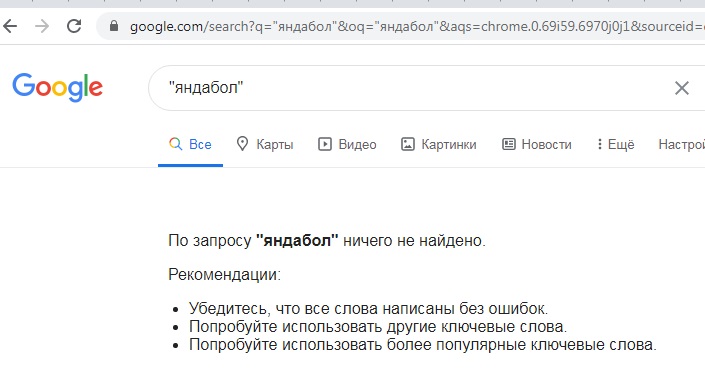
Task: Select the Все results tab
Action: click(190, 144)
